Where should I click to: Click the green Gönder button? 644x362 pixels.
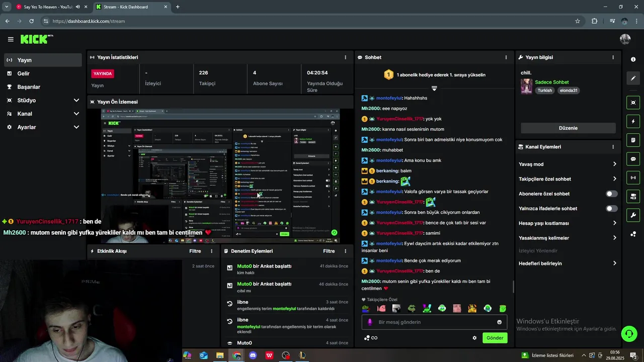495,338
